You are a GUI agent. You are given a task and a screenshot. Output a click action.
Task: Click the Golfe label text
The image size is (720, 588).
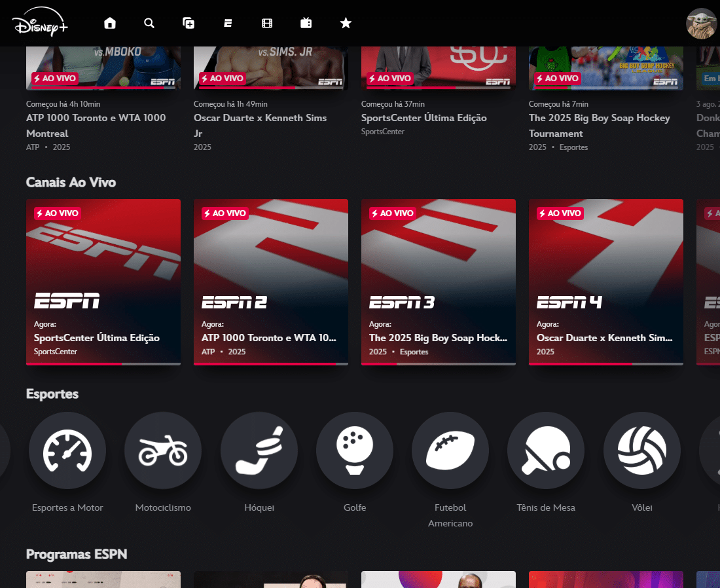[355, 507]
